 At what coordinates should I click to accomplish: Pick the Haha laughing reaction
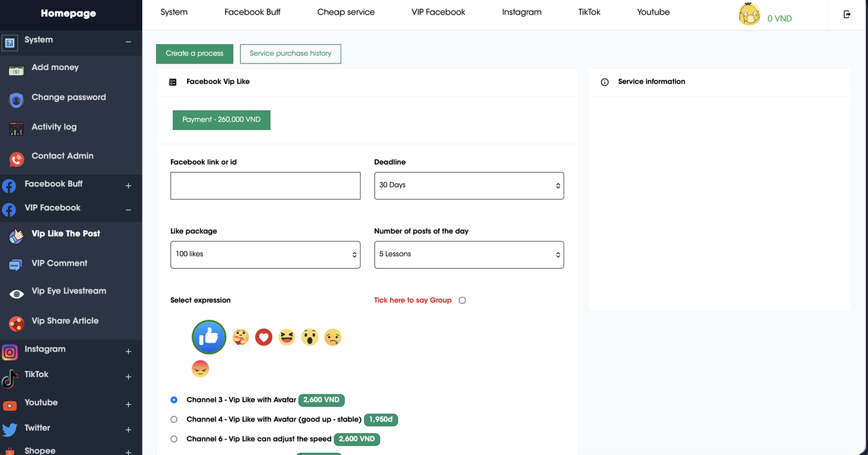286,338
